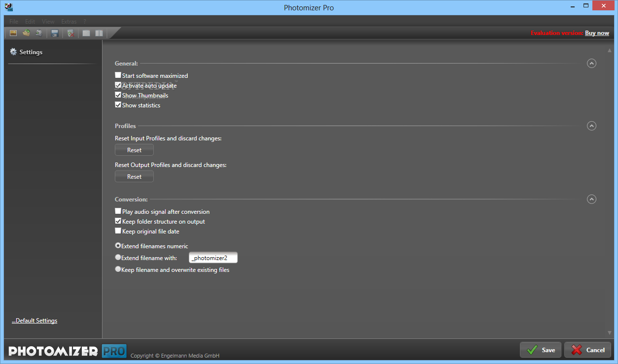Click the webcam import toolbar icon
The height and width of the screenshot is (364, 618).
(x=39, y=33)
